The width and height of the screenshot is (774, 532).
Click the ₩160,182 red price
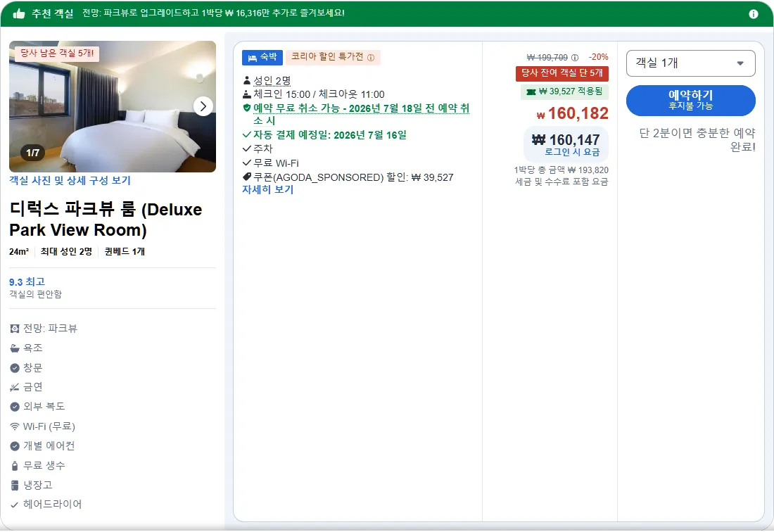pyautogui.click(x=573, y=113)
